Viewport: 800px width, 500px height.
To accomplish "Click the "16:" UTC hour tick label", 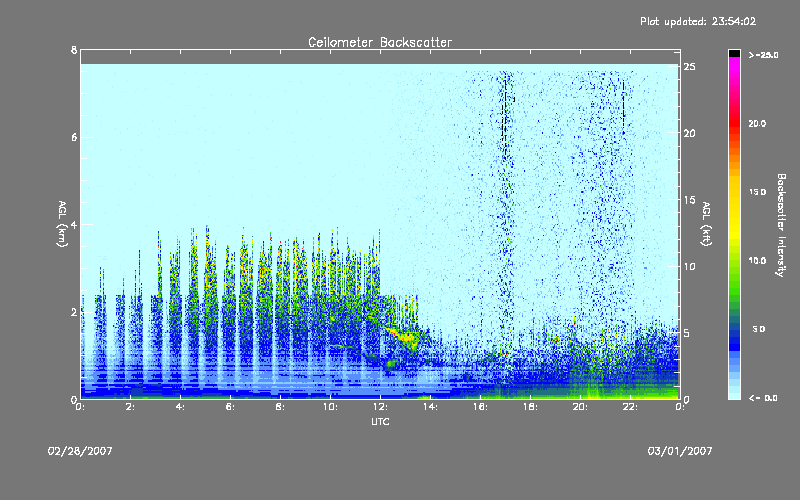I will [481, 407].
